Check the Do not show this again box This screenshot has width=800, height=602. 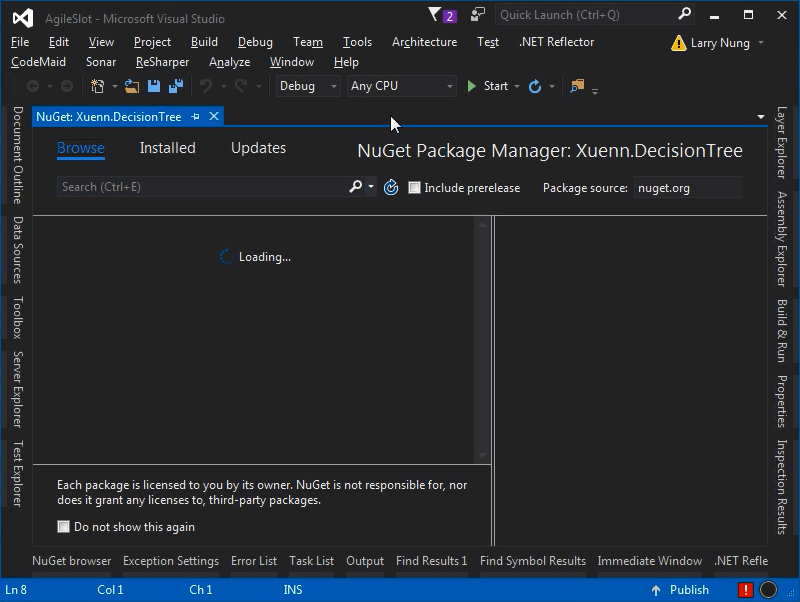(63, 526)
